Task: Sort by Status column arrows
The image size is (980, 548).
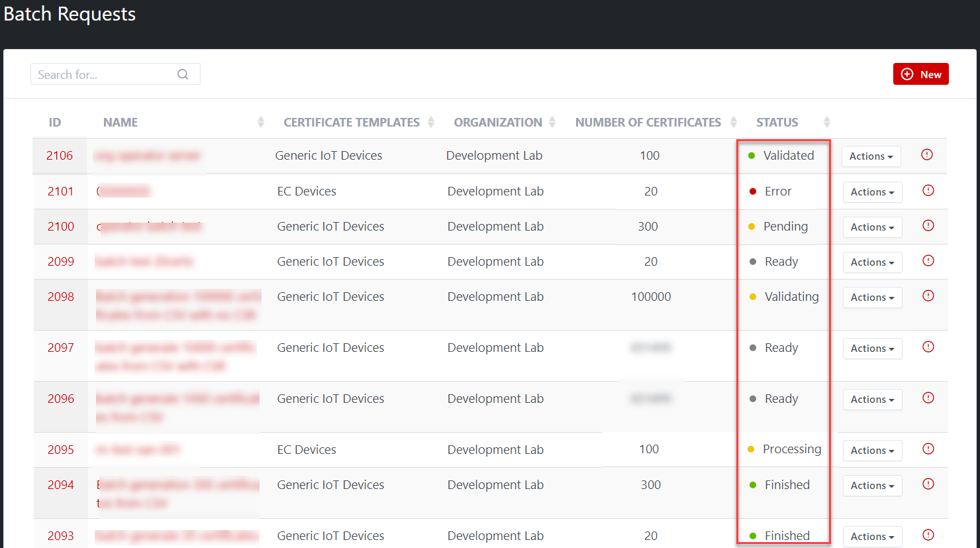Action: click(x=826, y=122)
